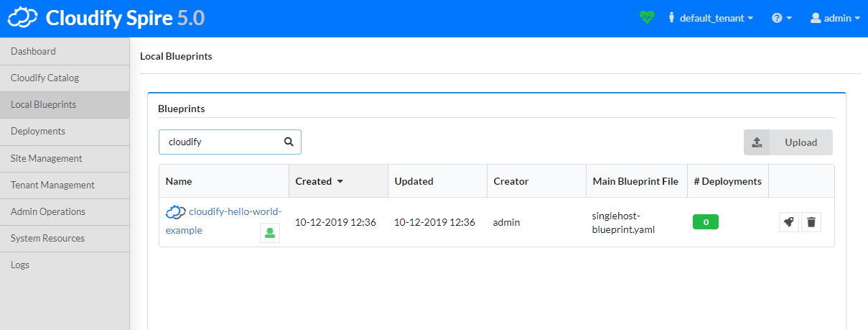
Task: Click the blueprint's cloud thumbnail icon
Action: click(176, 212)
